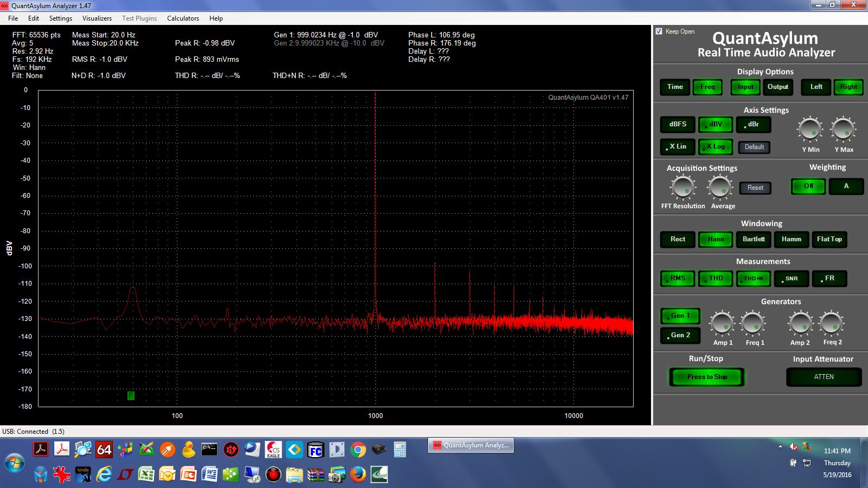The width and height of the screenshot is (868, 488).
Task: Enable the SNR measurement button
Action: pos(791,278)
